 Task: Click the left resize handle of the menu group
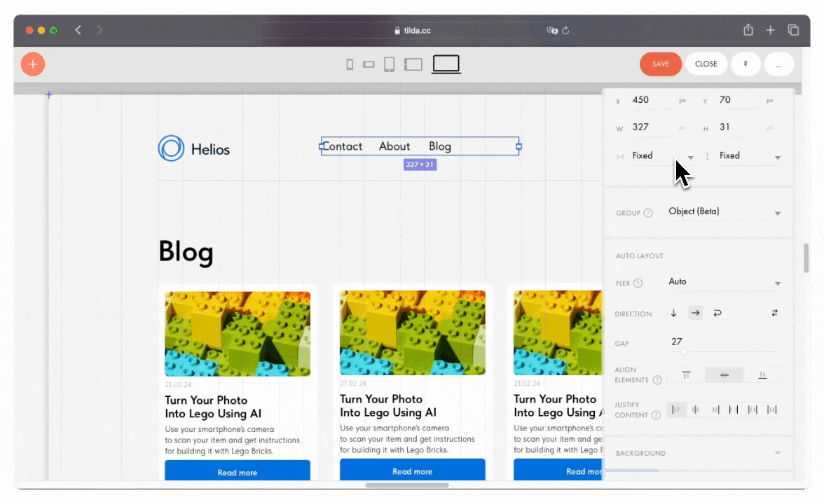click(322, 146)
